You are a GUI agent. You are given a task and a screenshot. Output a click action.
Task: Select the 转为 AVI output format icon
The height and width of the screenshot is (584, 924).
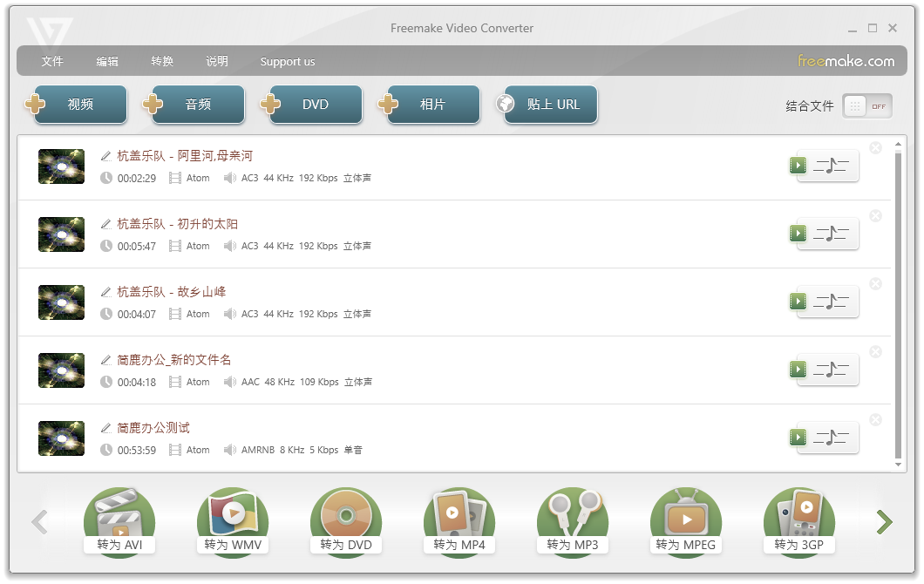pyautogui.click(x=119, y=518)
